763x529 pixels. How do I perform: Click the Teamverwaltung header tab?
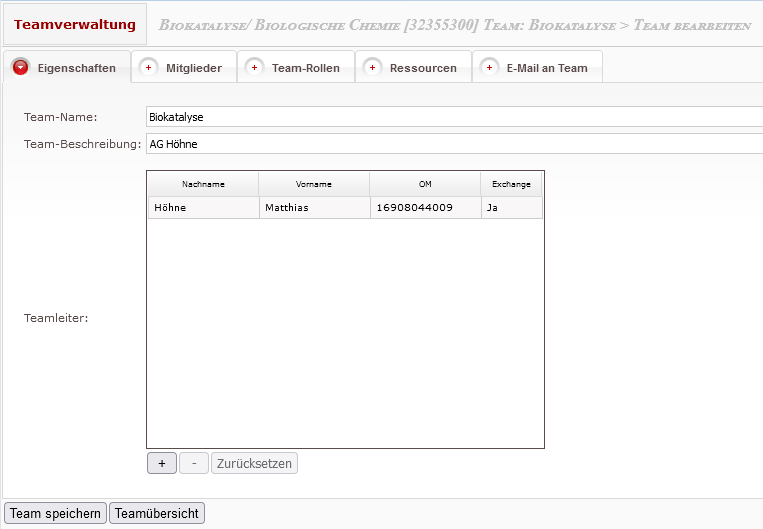pos(75,24)
